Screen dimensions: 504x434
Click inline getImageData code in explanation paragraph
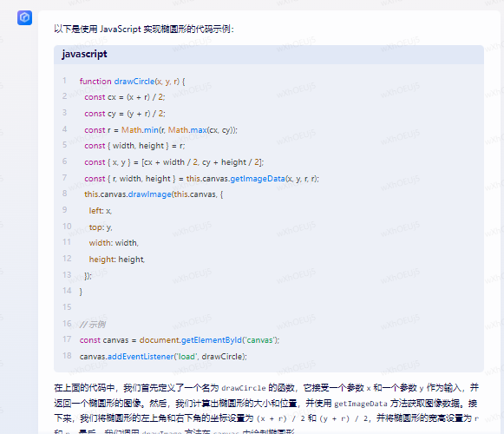tap(361, 404)
